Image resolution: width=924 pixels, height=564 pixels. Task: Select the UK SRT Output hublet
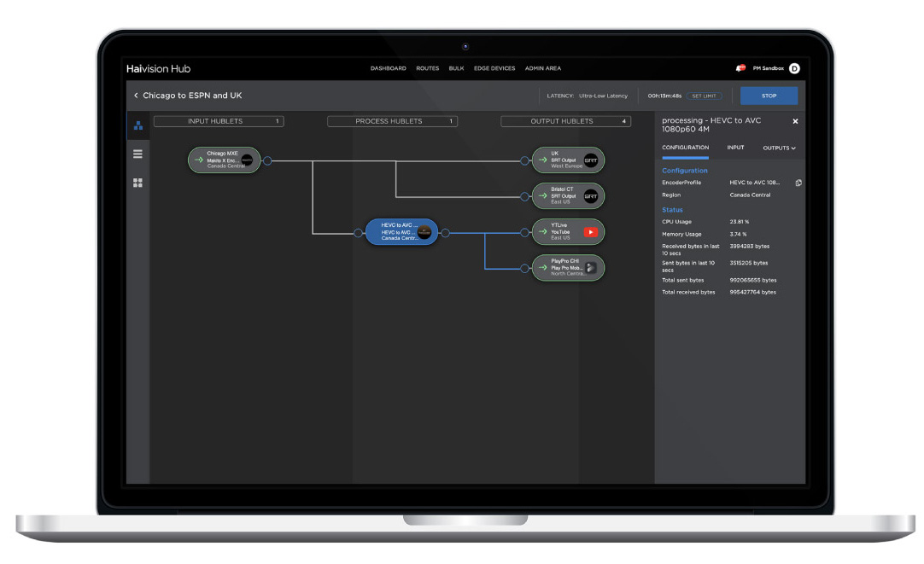tap(568, 160)
